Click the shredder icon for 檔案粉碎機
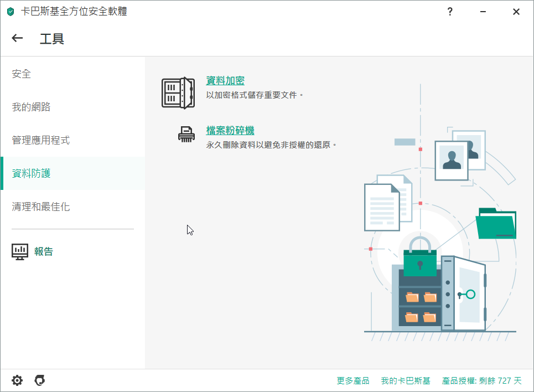This screenshot has width=534, height=392. (x=186, y=135)
